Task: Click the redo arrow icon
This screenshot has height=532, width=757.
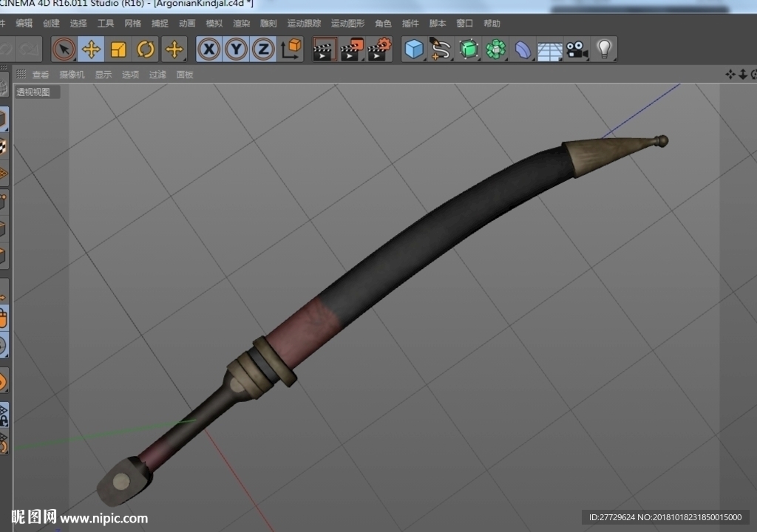Action: [x=29, y=50]
